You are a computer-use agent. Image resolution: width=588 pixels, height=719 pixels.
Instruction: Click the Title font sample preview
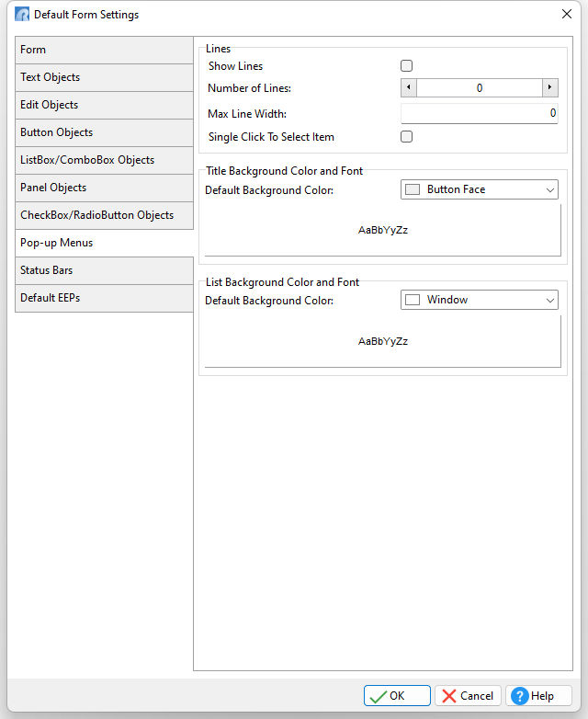click(x=383, y=230)
